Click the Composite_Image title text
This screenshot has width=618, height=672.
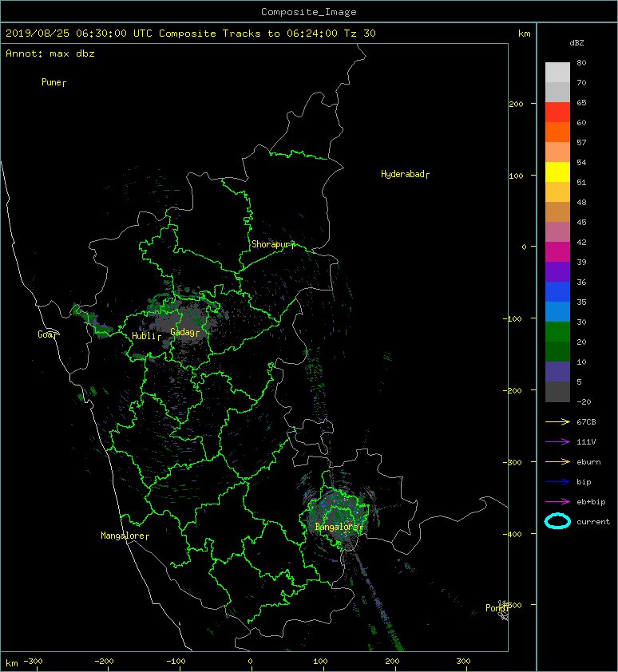pos(309,12)
